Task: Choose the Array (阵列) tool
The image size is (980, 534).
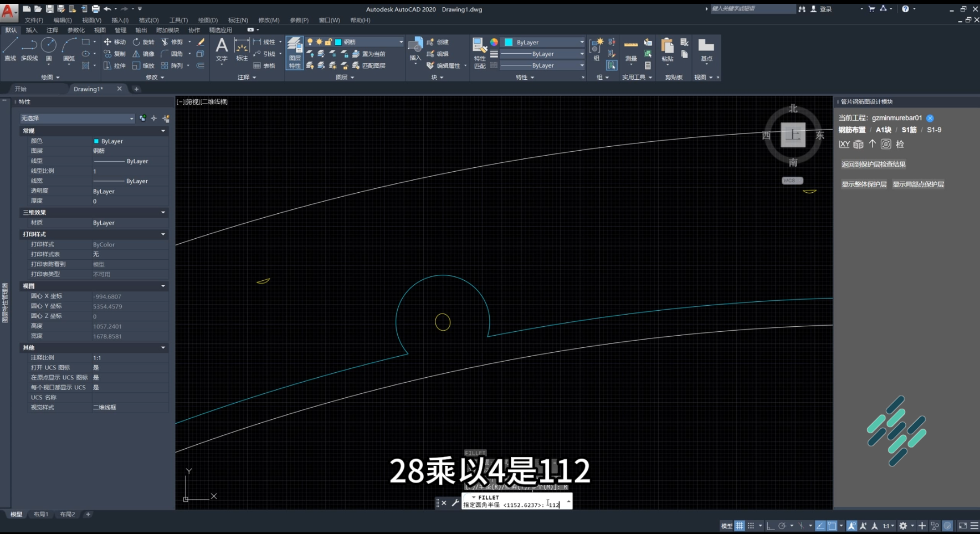Action: click(172, 65)
